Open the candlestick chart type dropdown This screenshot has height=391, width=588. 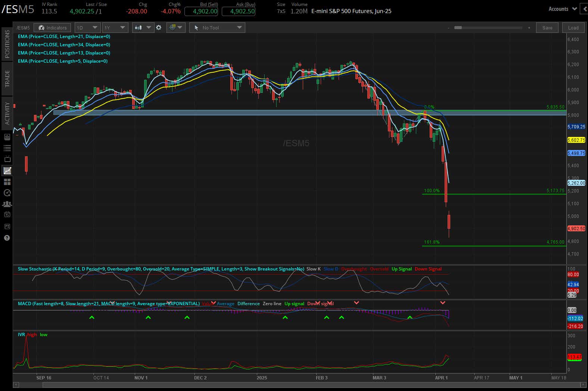pos(143,28)
